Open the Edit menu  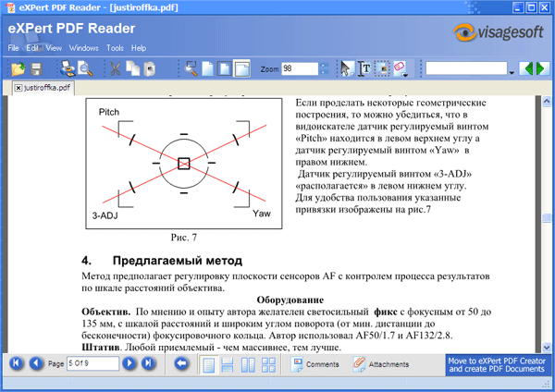point(32,48)
